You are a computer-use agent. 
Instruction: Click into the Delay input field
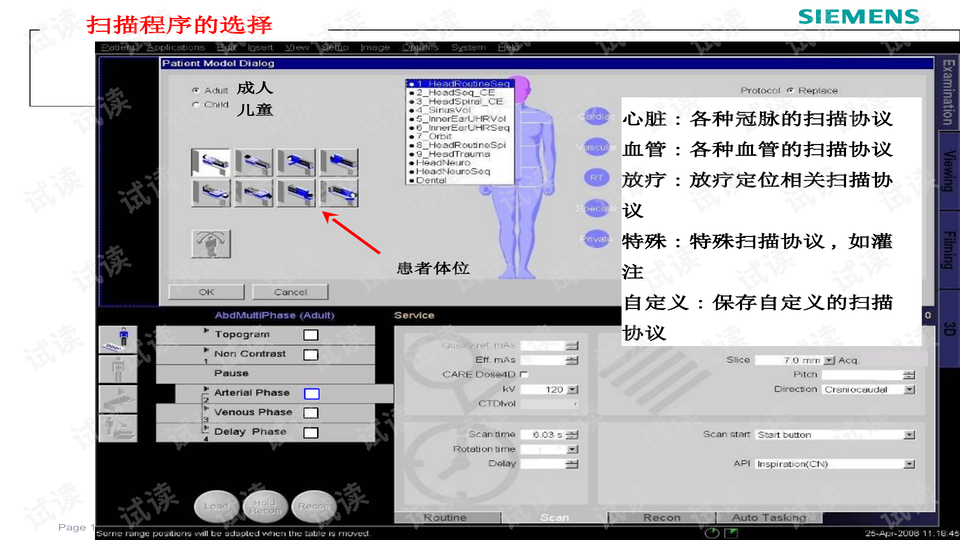click(x=543, y=464)
